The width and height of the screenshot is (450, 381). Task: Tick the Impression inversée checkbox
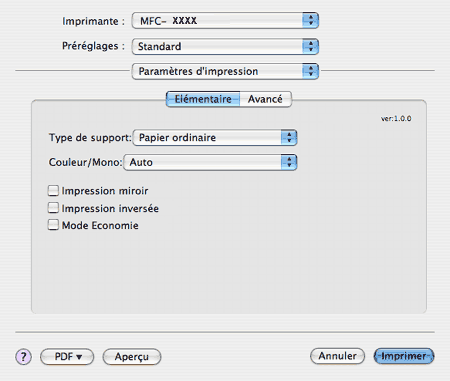(x=53, y=208)
